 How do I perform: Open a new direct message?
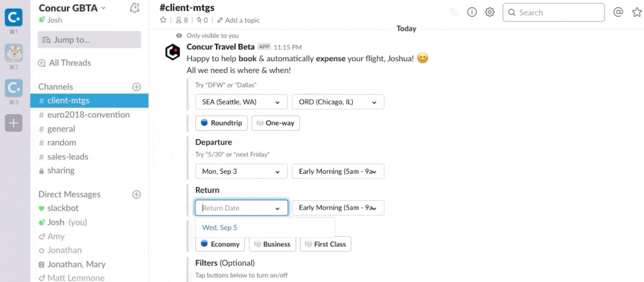[137, 194]
